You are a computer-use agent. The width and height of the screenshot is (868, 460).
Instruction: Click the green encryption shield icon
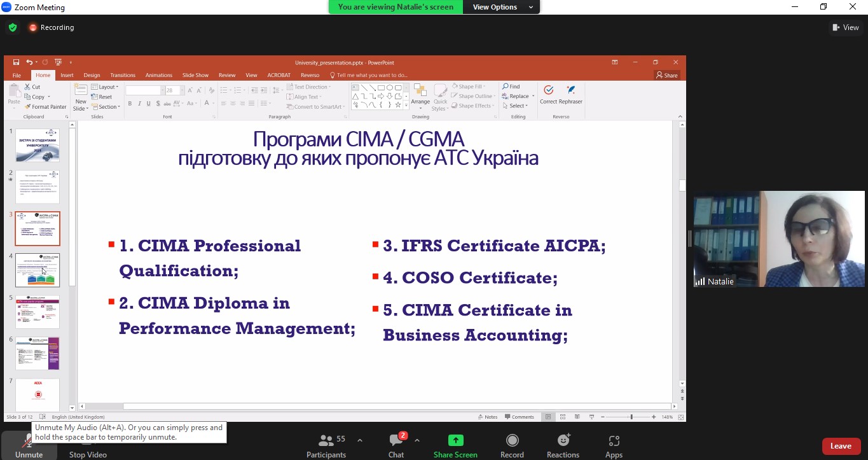pos(12,27)
